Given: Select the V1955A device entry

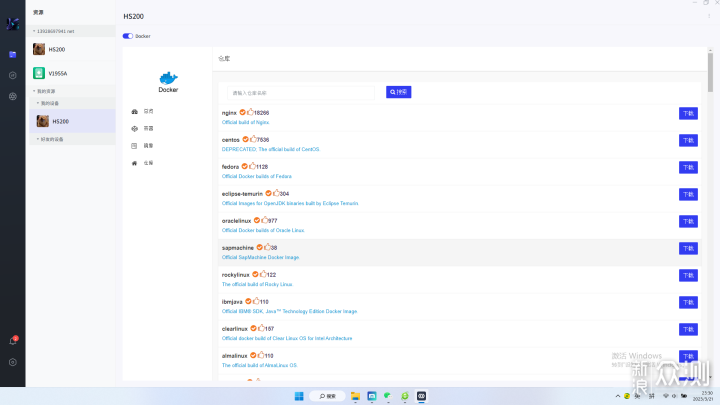Looking at the screenshot, I should pyautogui.click(x=71, y=73).
